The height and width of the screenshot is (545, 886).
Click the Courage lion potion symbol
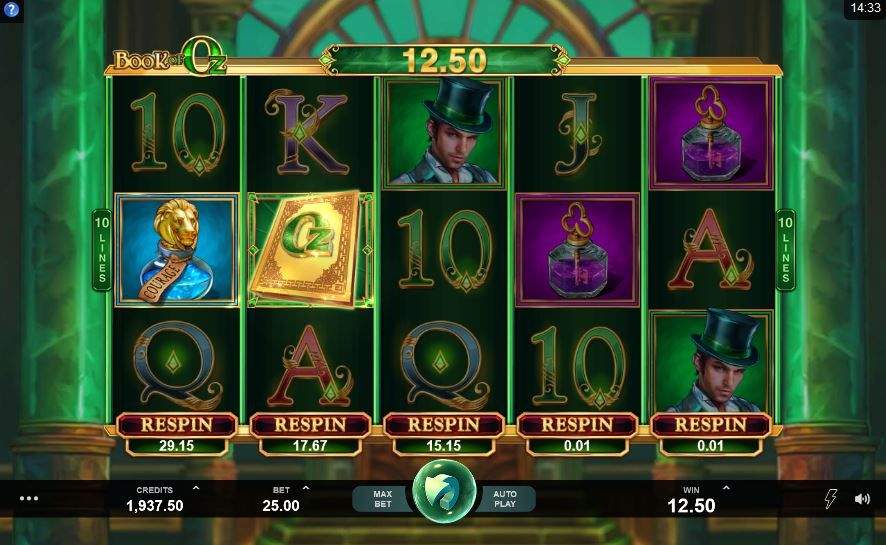click(176, 250)
